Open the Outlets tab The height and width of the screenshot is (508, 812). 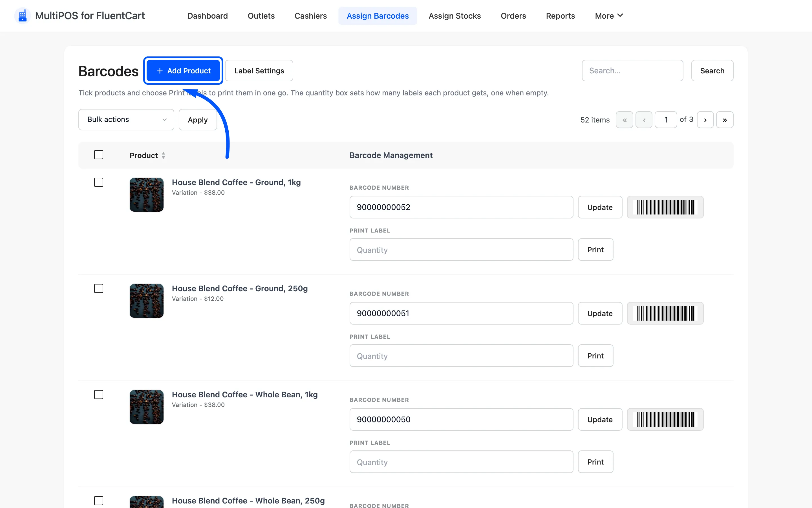point(261,16)
